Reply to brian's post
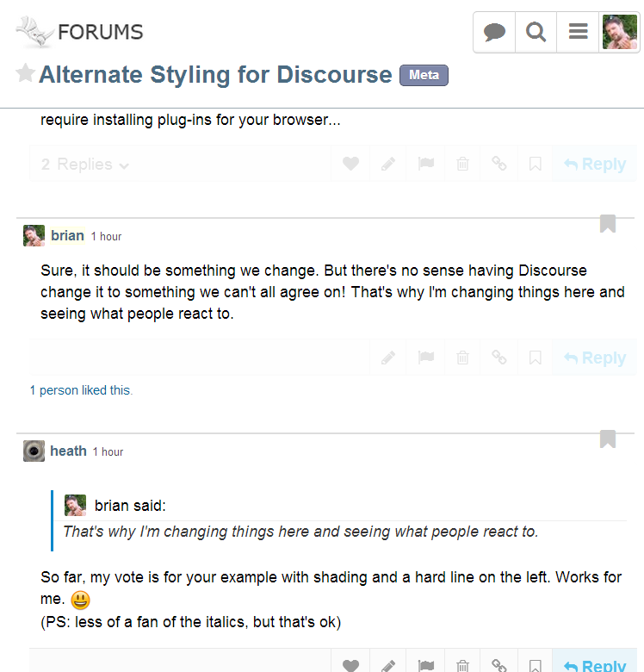Image resolution: width=644 pixels, height=672 pixels. (x=595, y=358)
